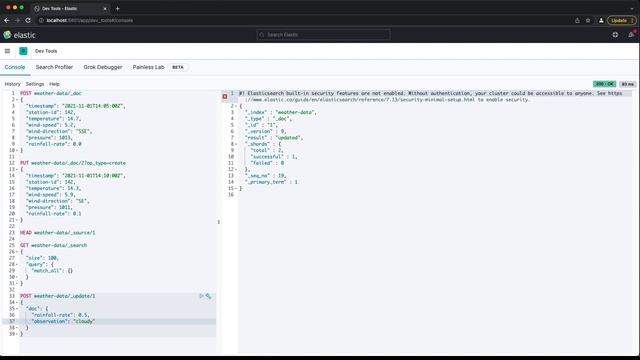
Task: Click the editor pane resize handle
Action: (219, 222)
